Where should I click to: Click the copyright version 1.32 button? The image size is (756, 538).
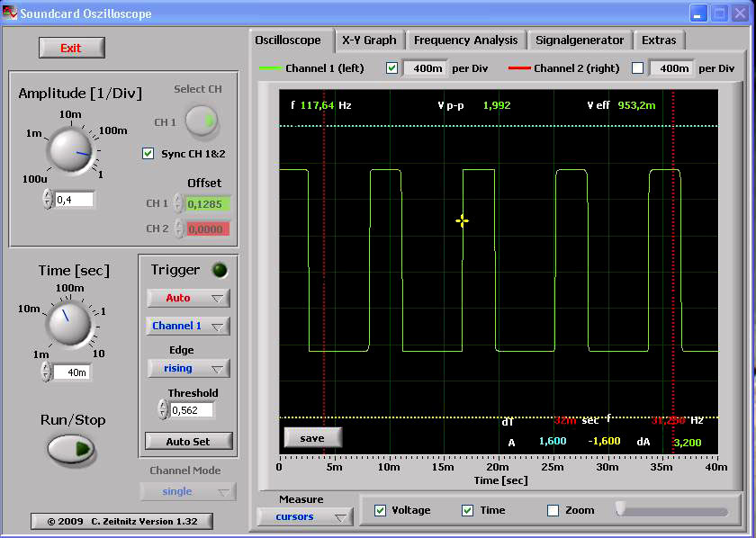pos(121,521)
